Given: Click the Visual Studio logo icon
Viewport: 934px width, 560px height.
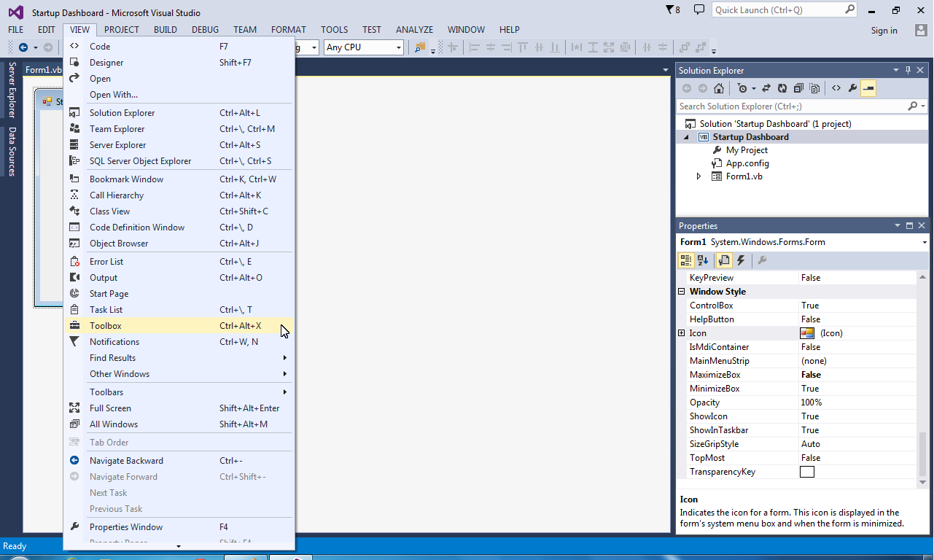Looking at the screenshot, I should (15, 12).
